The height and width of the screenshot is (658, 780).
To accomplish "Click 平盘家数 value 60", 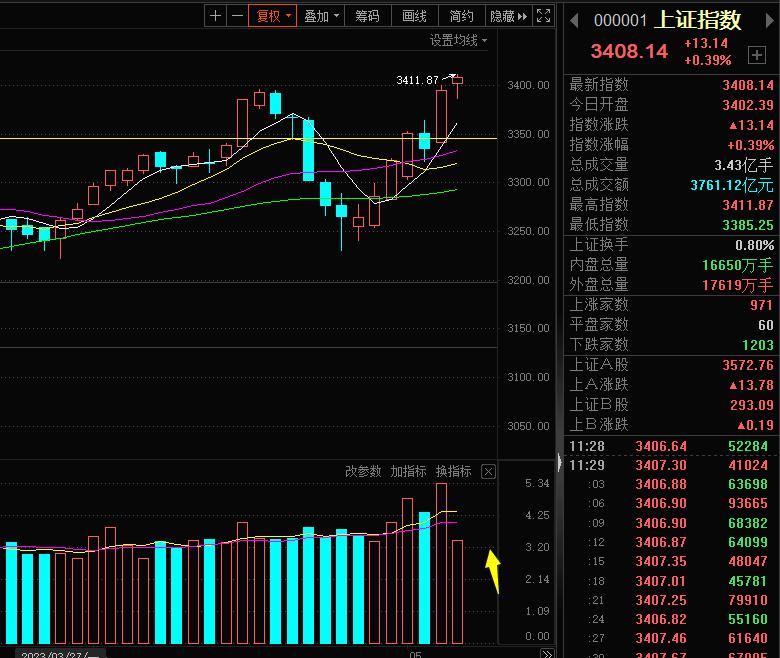I will click(x=766, y=325).
